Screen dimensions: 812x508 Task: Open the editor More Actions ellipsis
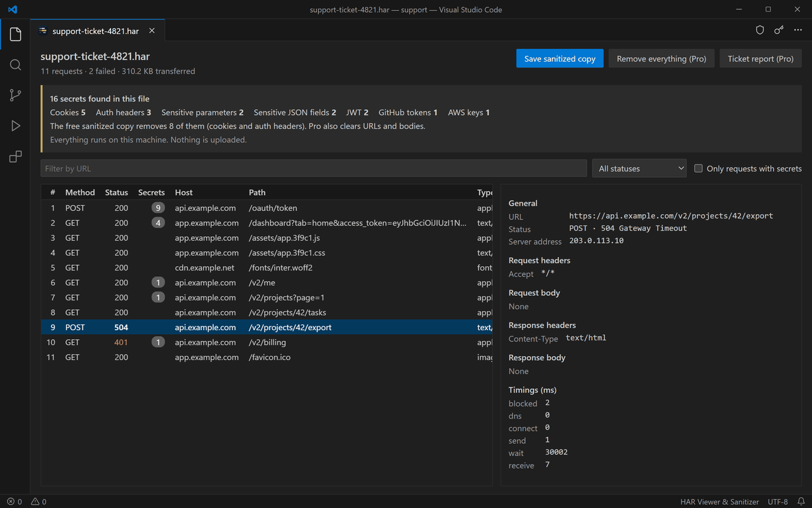(798, 30)
